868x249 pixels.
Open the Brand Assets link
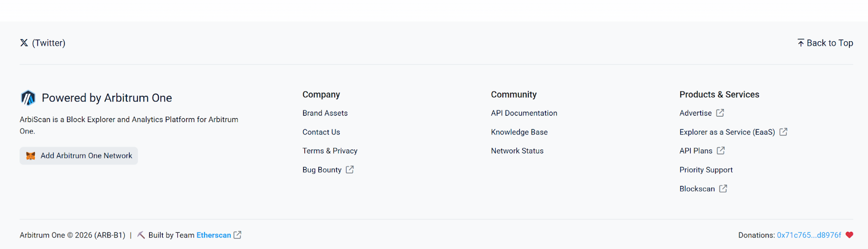(325, 113)
